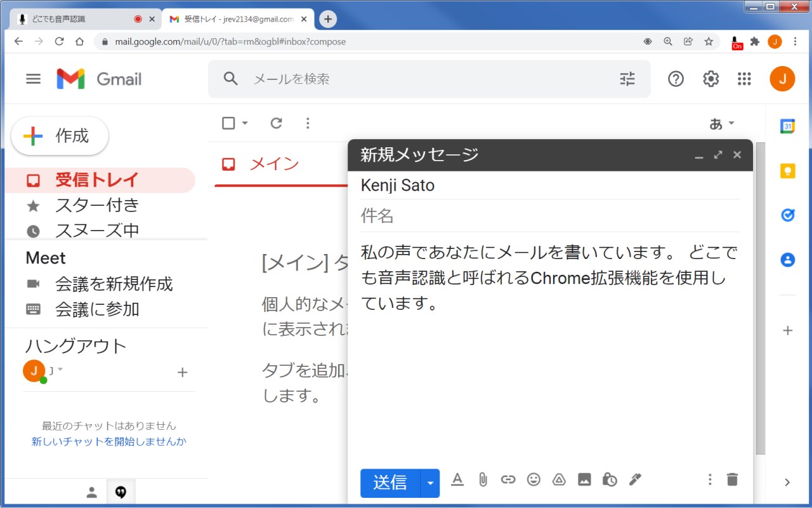The height and width of the screenshot is (508, 812).
Task: Discard the draft with the trash icon
Action: click(732, 479)
